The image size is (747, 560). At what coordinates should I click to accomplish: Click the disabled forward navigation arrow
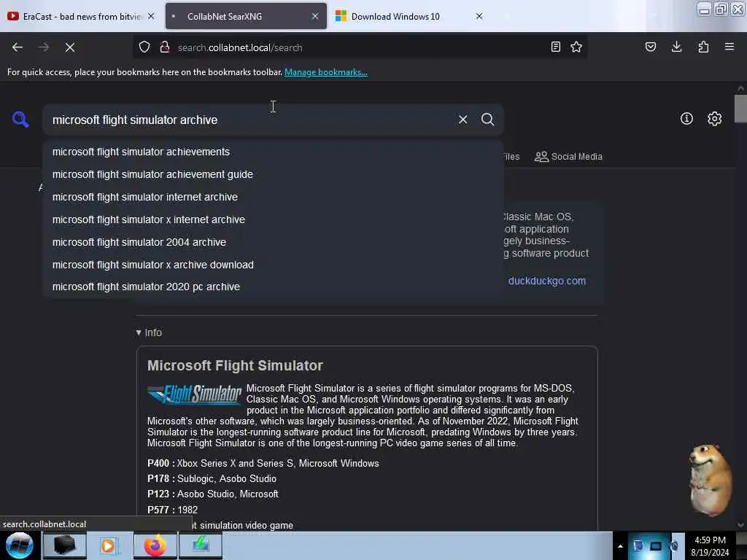[x=43, y=47]
